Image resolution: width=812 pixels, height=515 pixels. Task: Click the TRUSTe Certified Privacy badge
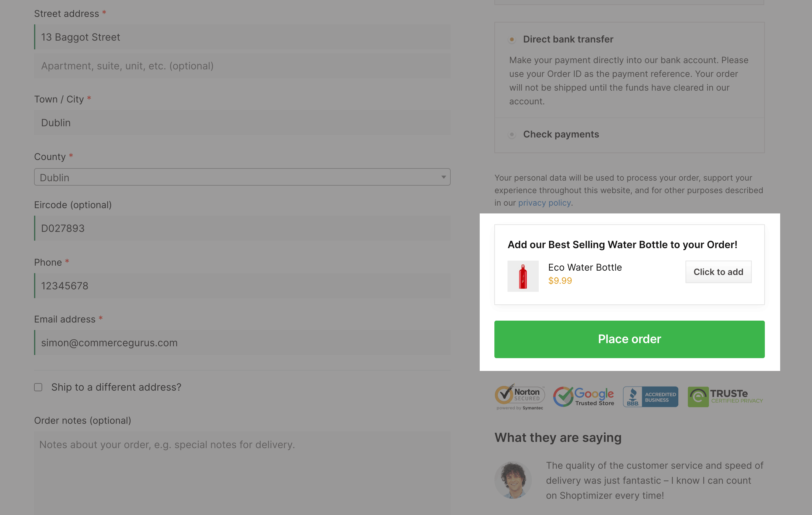point(725,397)
